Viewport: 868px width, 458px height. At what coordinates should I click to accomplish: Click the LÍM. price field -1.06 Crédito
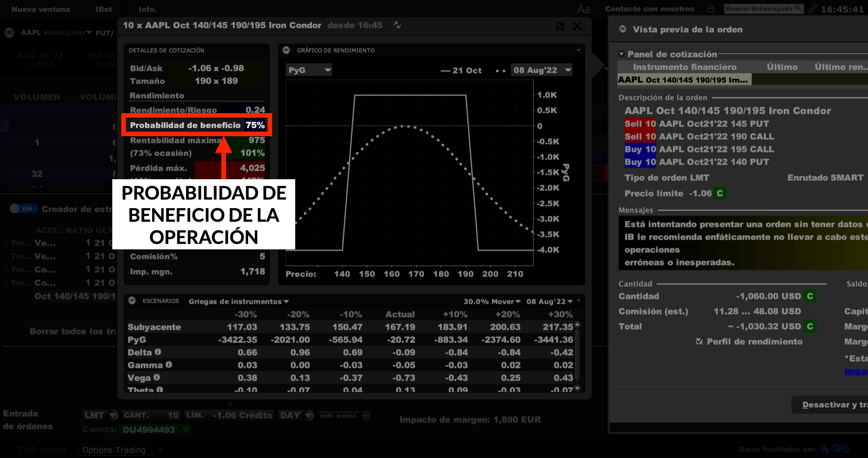click(229, 415)
